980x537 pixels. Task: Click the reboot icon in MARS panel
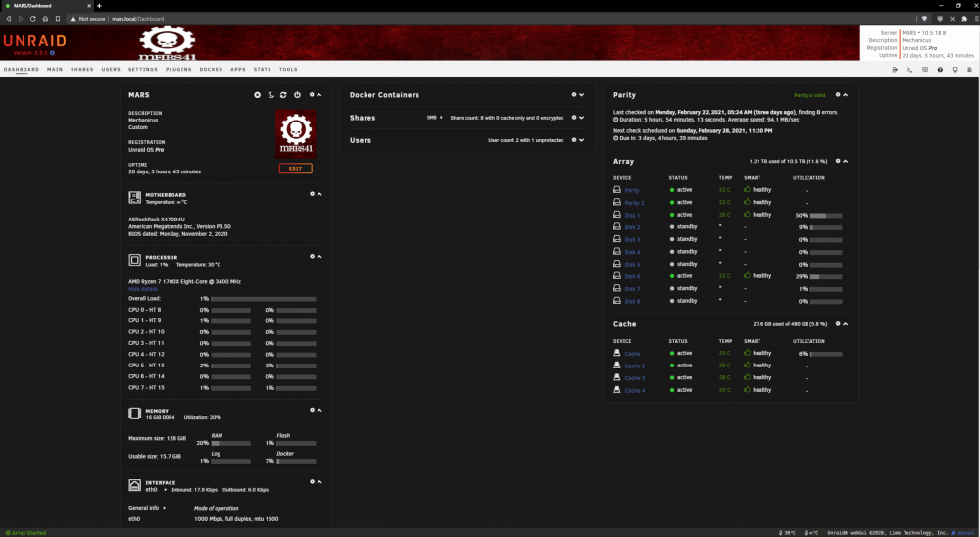pyautogui.click(x=284, y=95)
